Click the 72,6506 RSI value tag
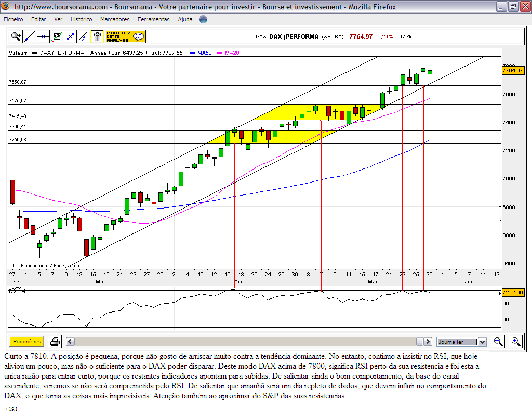 coord(513,292)
